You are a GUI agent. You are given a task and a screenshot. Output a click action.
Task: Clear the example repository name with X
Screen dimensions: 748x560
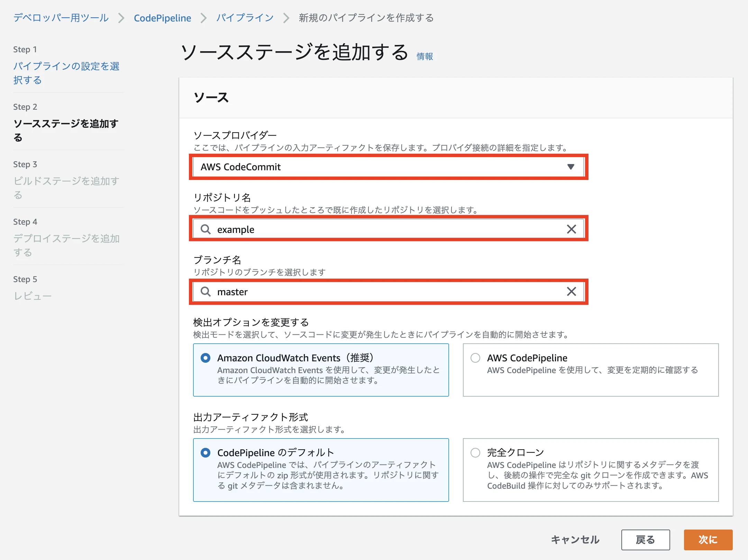tap(572, 229)
